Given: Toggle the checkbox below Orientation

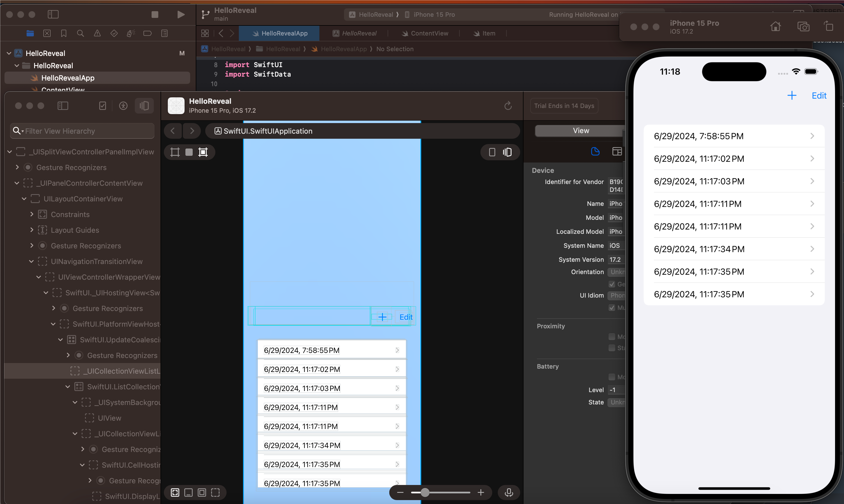Looking at the screenshot, I should [612, 284].
